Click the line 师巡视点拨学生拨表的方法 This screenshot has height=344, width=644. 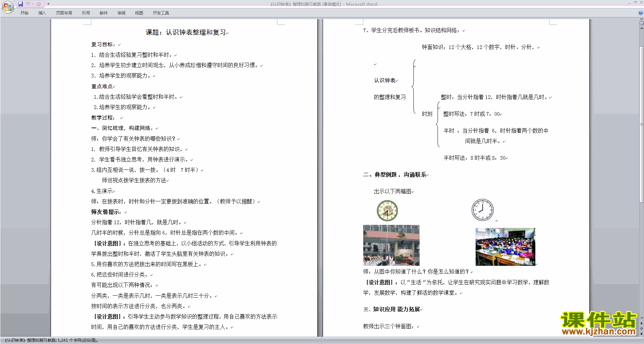click(x=134, y=181)
